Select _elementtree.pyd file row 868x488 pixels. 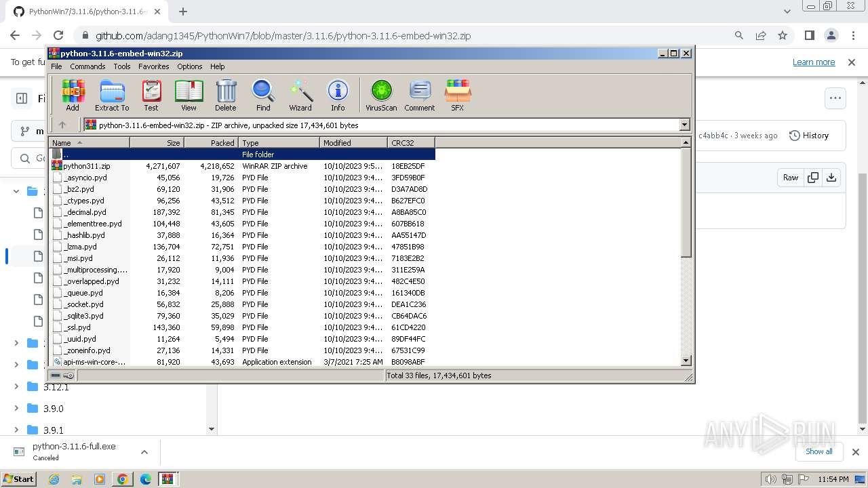click(x=242, y=224)
